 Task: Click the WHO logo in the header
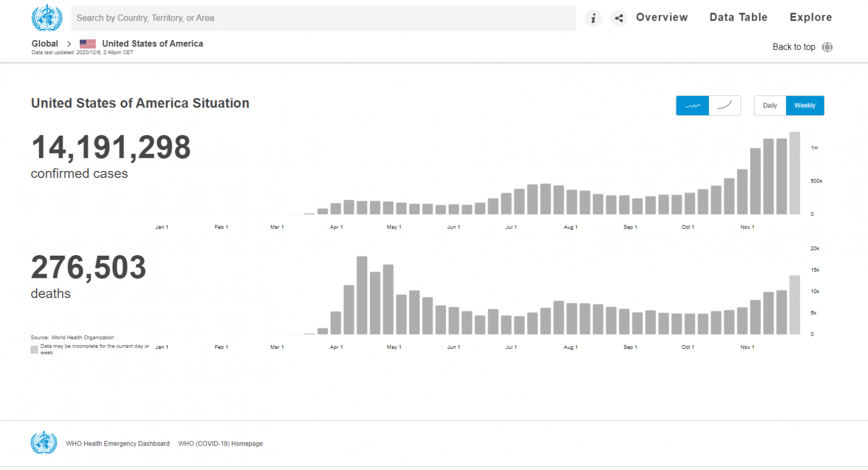47,18
